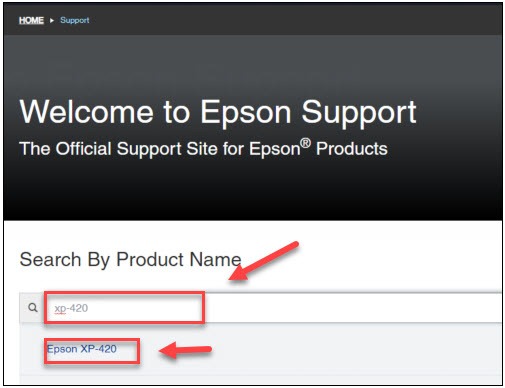This screenshot has width=505, height=388.
Task: Click the breadcrumb arrow separator after HOME
Action: coord(52,20)
